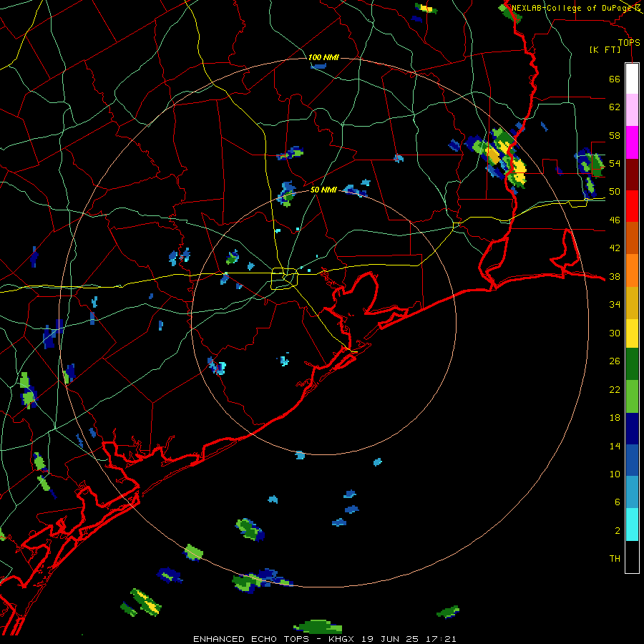The height and width of the screenshot is (644, 644).
Task: Click the legend value "22"
Action: (x=615, y=390)
